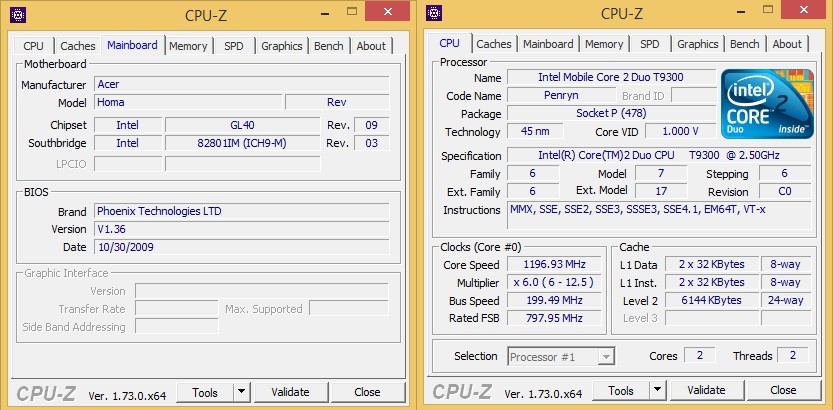The height and width of the screenshot is (410, 833).
Task: Open Caches tab in right window
Action: 494,44
